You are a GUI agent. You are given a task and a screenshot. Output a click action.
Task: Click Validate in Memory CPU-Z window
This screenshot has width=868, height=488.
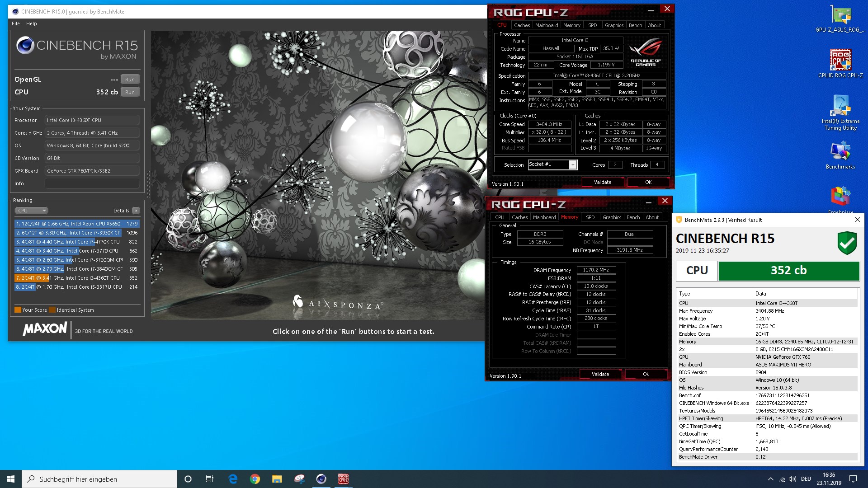pyautogui.click(x=600, y=374)
